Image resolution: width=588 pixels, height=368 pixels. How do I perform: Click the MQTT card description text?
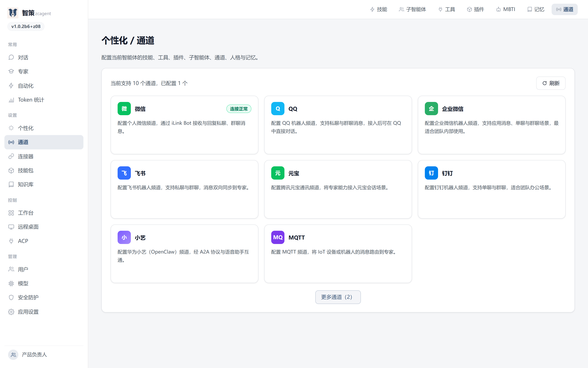click(x=335, y=252)
